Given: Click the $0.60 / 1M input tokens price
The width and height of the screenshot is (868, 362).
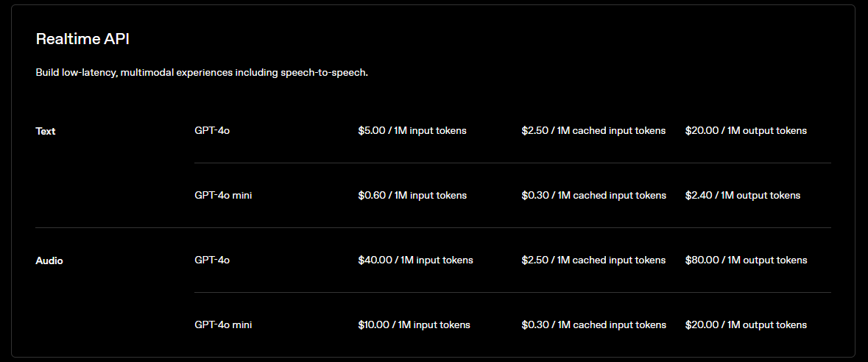Looking at the screenshot, I should (x=412, y=196).
